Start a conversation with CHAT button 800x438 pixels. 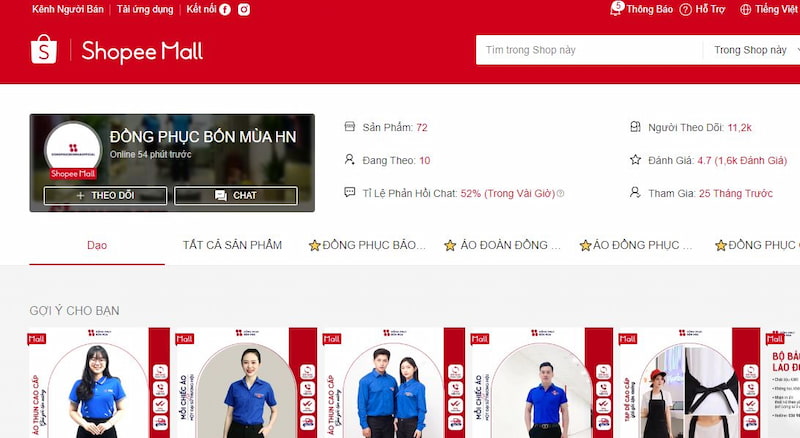(236, 196)
